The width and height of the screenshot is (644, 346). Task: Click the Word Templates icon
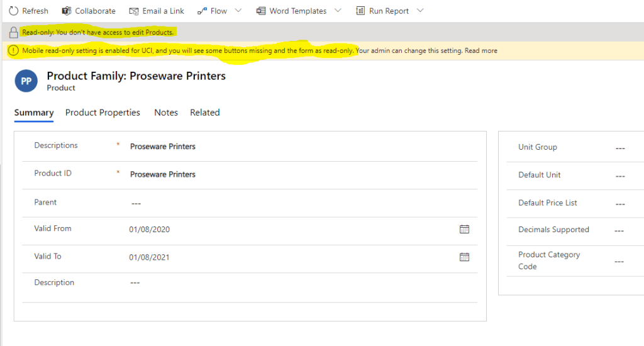pyautogui.click(x=261, y=11)
